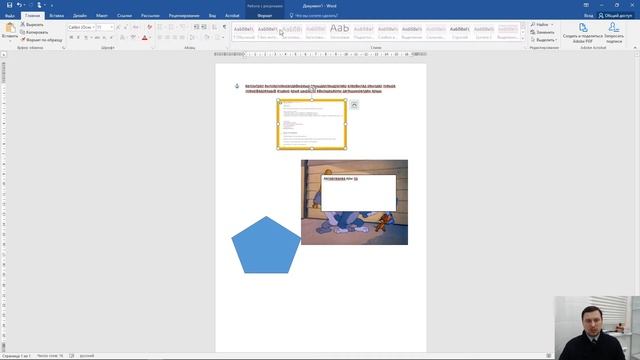The width and height of the screenshot is (640, 360).
Task: Open the Найти dropdown arrow
Action: 553,24
